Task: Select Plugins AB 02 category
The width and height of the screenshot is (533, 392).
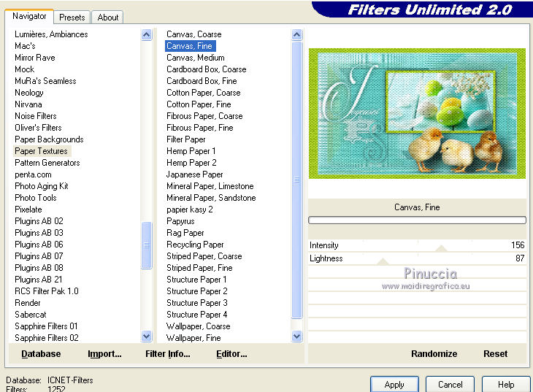Action: (x=39, y=221)
